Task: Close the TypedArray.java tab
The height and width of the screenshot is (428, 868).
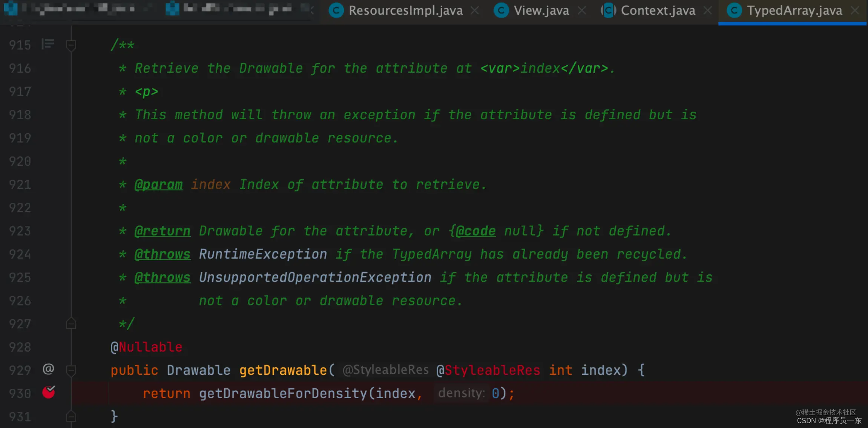Action: pyautogui.click(x=855, y=11)
